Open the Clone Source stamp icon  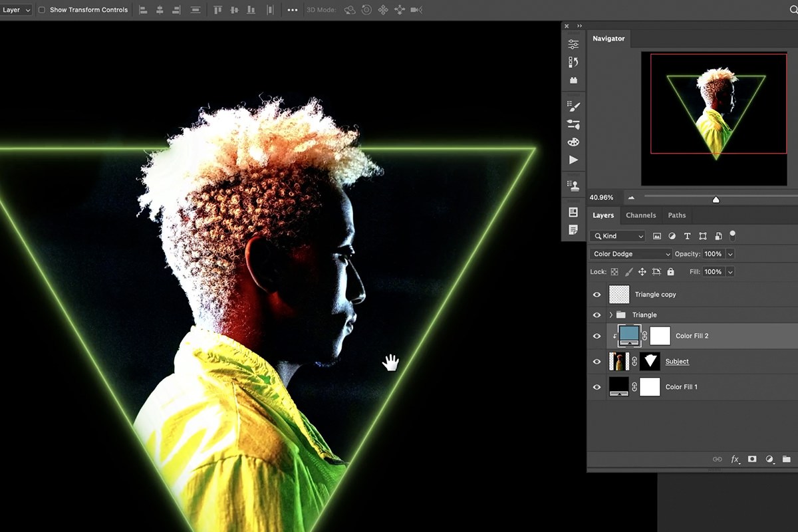(x=573, y=186)
